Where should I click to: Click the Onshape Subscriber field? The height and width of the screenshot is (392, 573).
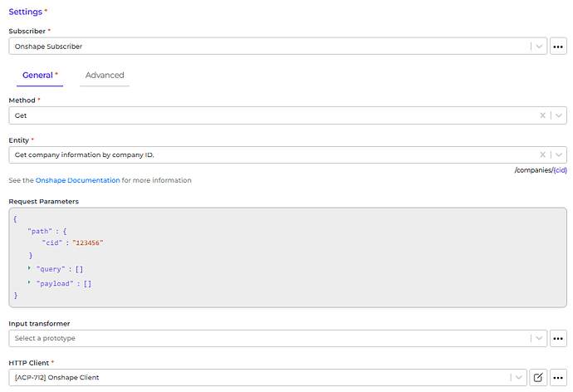(277, 47)
